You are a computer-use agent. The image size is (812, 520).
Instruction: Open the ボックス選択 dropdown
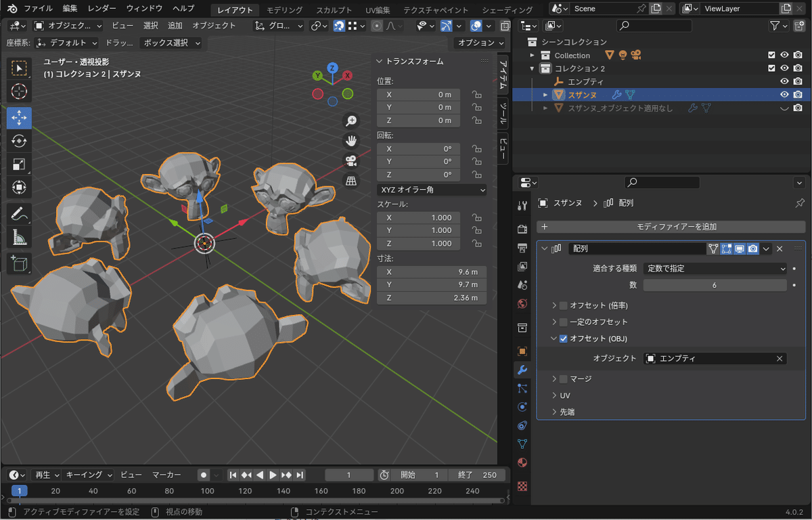(x=171, y=43)
